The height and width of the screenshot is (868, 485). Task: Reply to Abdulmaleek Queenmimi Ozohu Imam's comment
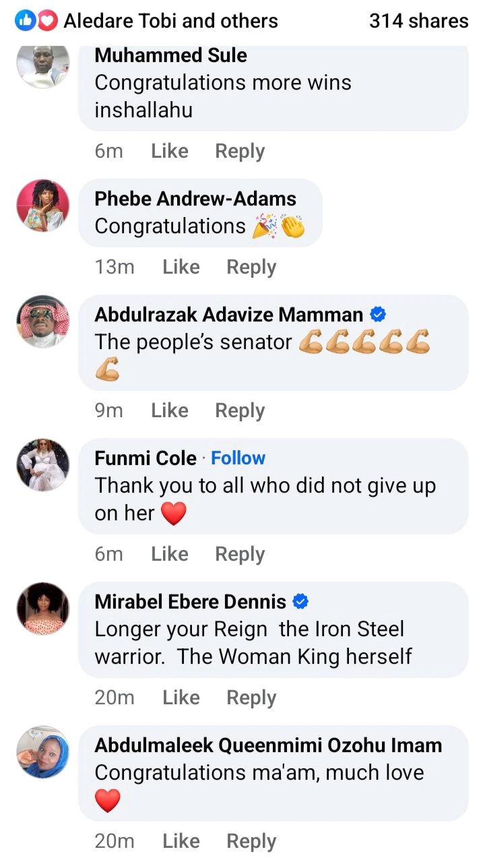(251, 841)
